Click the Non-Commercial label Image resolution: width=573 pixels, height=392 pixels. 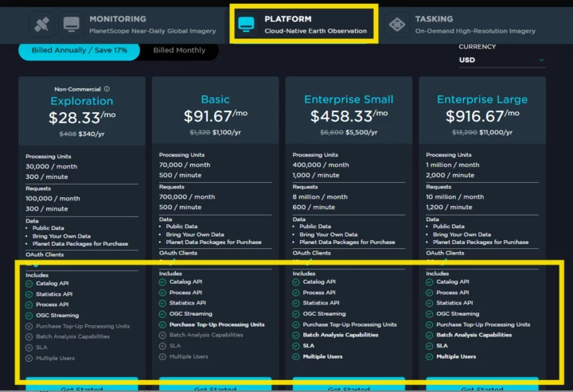pos(77,89)
